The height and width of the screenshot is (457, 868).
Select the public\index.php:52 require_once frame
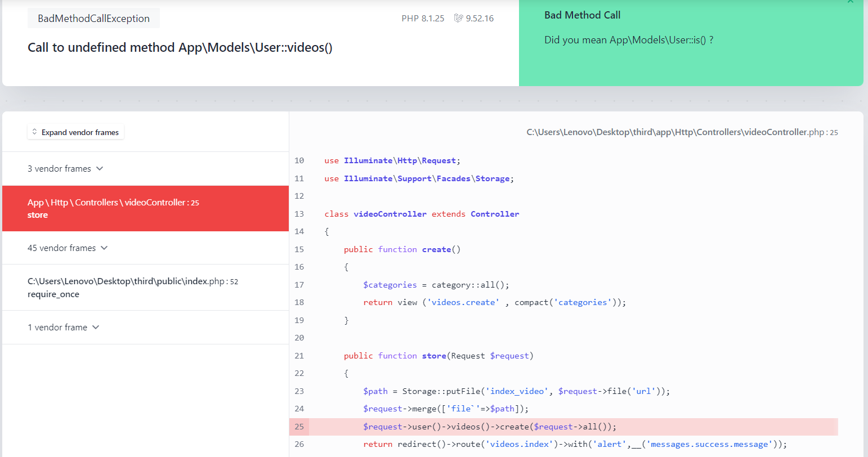(145, 288)
